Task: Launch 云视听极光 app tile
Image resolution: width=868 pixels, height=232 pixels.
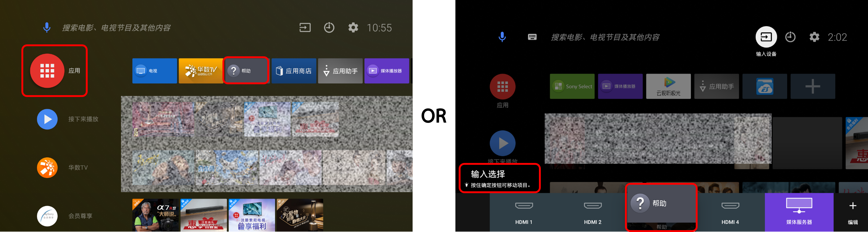Action: tap(668, 86)
